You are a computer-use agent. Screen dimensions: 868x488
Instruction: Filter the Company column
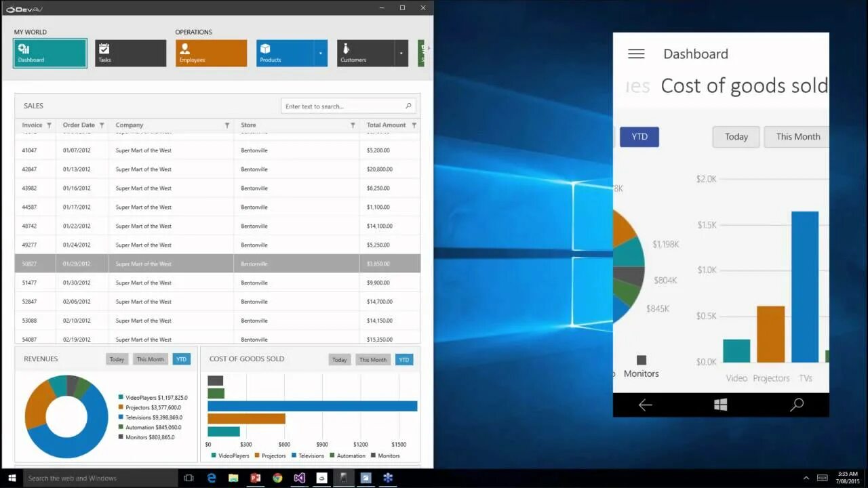227,125
